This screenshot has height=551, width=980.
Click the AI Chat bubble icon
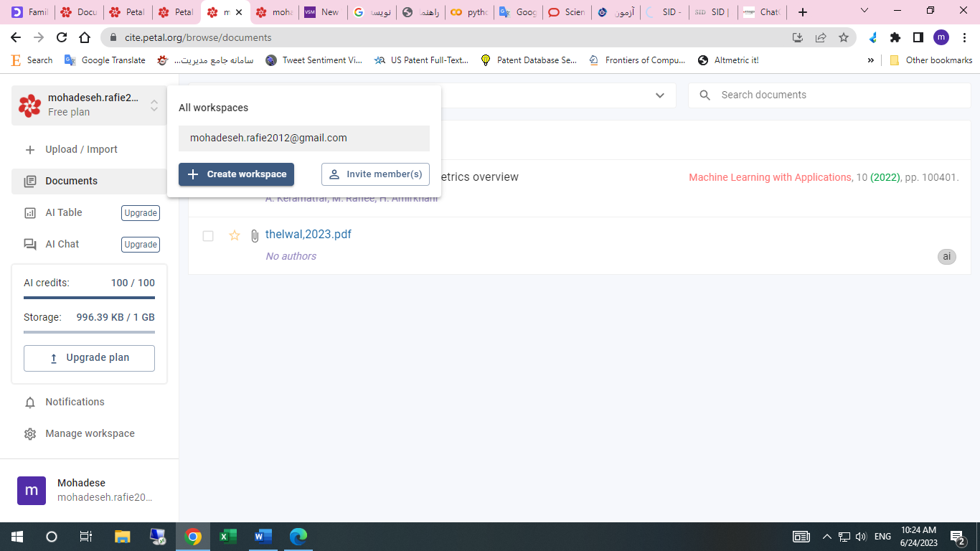pos(30,245)
